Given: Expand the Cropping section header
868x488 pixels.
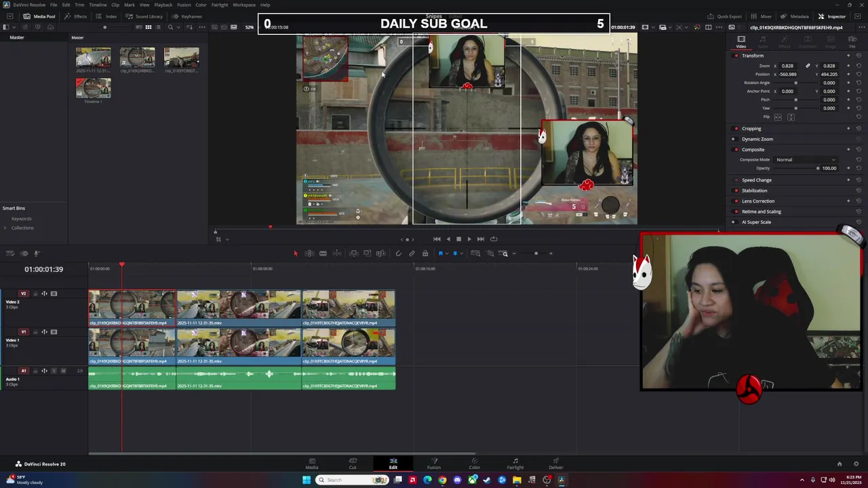Looking at the screenshot, I should coord(751,128).
